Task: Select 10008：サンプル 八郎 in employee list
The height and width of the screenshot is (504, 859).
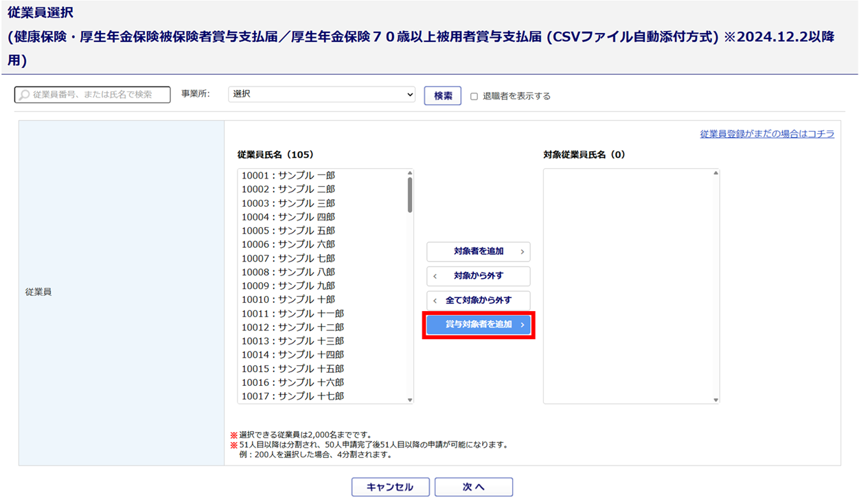Action: pos(322,272)
